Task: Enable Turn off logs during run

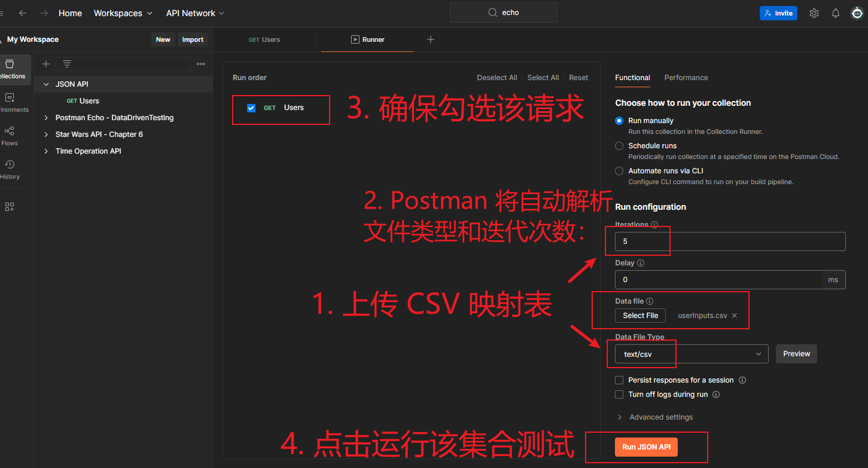Action: 619,394
